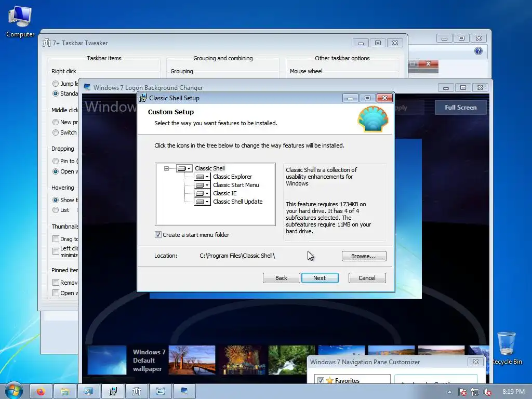Select Classic Explorer tree item
532x399 pixels.
pyautogui.click(x=232, y=177)
